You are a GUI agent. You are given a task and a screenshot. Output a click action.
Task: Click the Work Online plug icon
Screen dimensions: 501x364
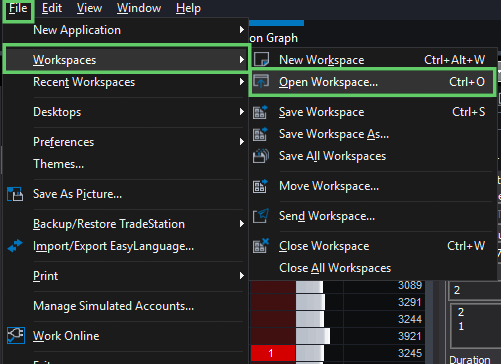[16, 336]
